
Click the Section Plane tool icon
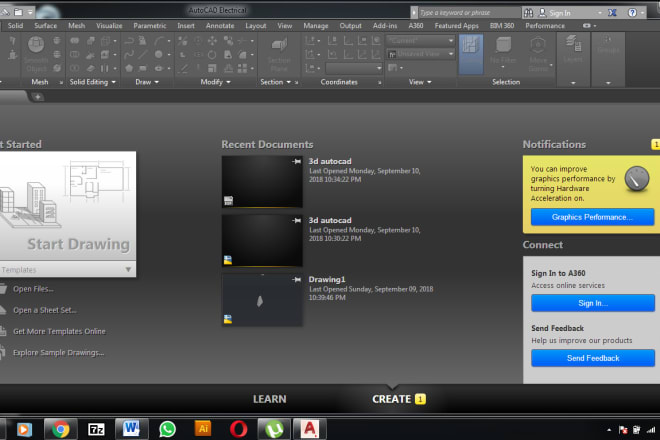pyautogui.click(x=279, y=45)
